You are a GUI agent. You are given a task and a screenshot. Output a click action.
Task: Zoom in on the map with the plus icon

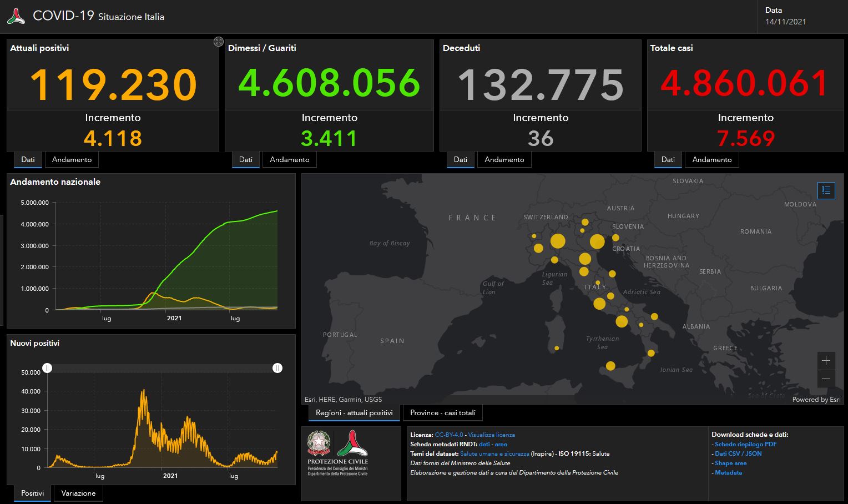point(826,361)
